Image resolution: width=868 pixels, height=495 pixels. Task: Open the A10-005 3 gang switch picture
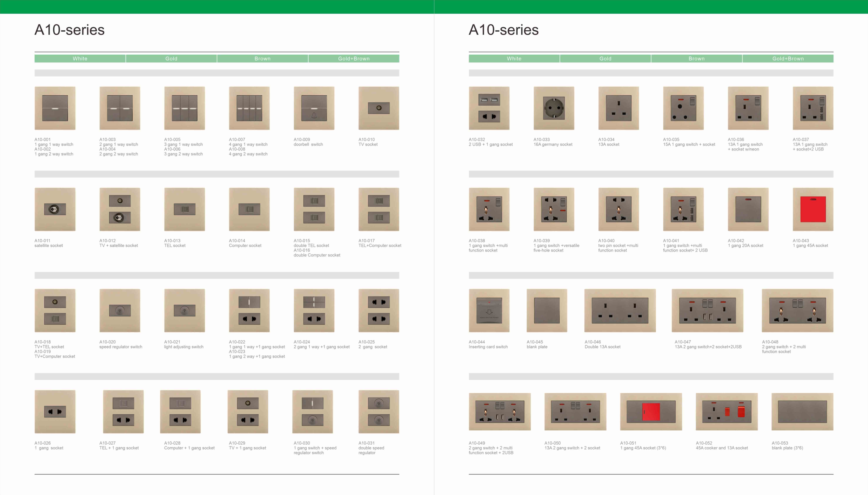pyautogui.click(x=185, y=108)
